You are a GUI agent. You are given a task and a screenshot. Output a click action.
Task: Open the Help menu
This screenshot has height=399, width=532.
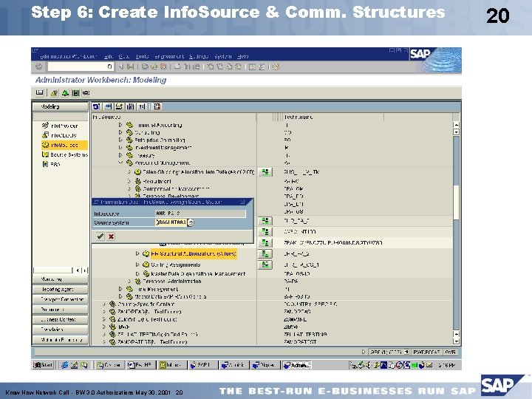(243, 56)
